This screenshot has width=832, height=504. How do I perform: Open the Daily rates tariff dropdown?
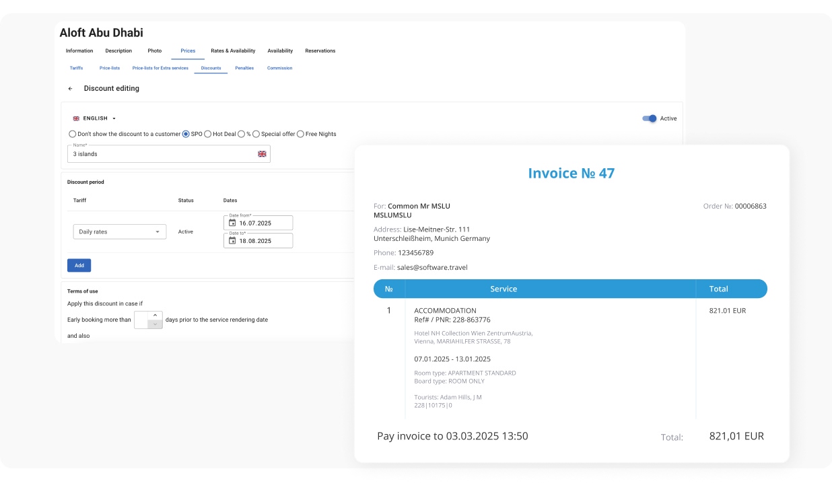pyautogui.click(x=119, y=231)
